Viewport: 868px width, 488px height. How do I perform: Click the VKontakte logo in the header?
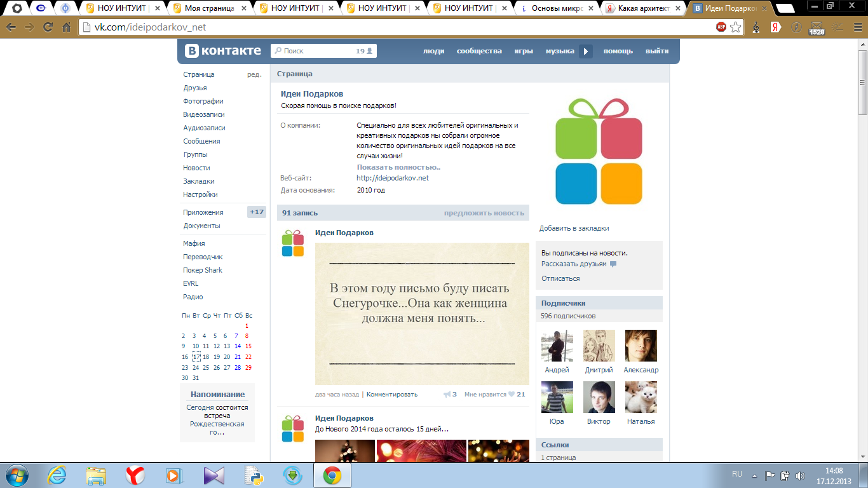pyautogui.click(x=223, y=51)
